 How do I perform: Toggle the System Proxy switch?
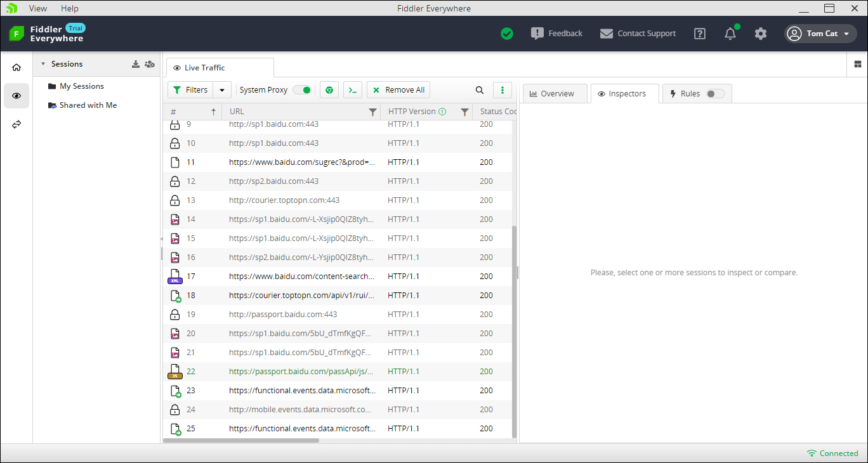(x=302, y=90)
